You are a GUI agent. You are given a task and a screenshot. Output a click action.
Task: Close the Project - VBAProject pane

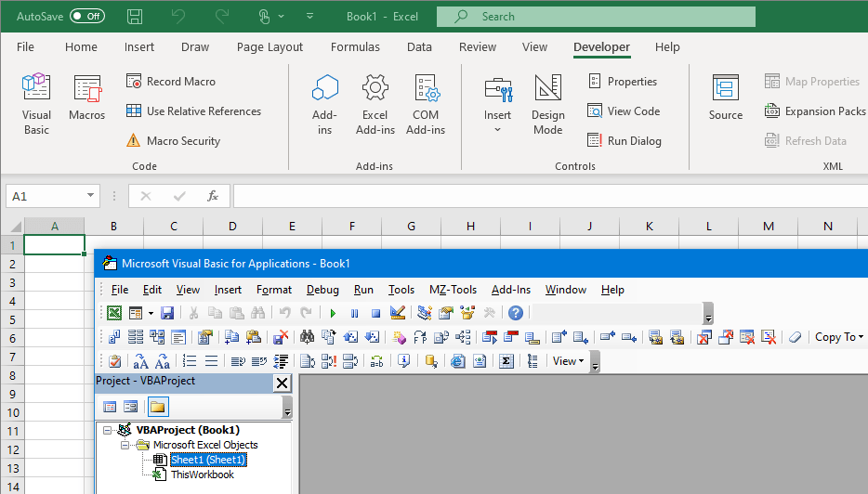point(282,383)
